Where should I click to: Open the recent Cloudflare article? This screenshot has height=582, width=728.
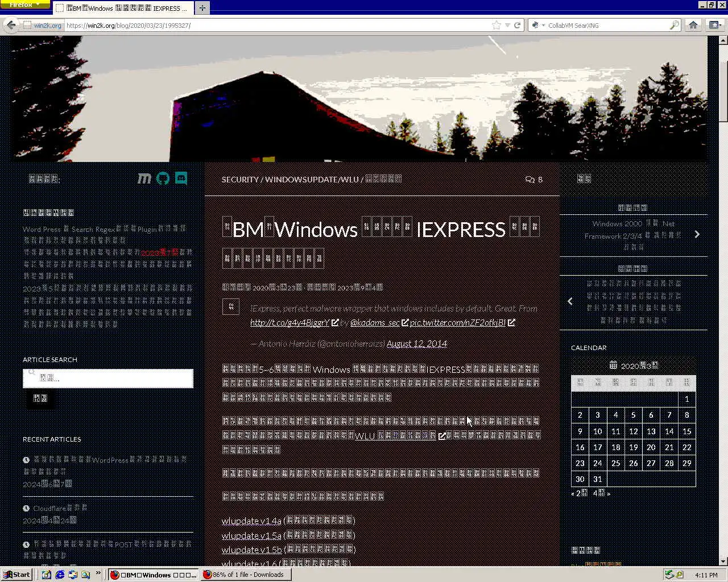click(x=60, y=508)
